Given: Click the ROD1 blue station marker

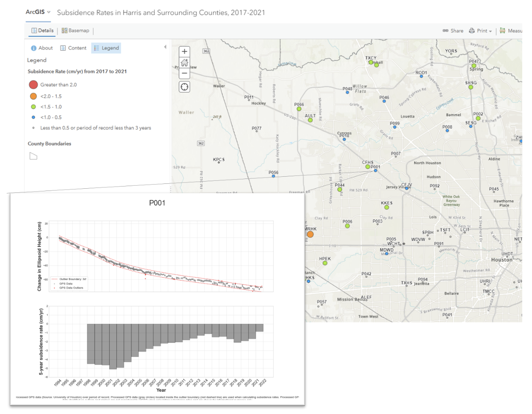Looking at the screenshot, I should [x=422, y=76].
